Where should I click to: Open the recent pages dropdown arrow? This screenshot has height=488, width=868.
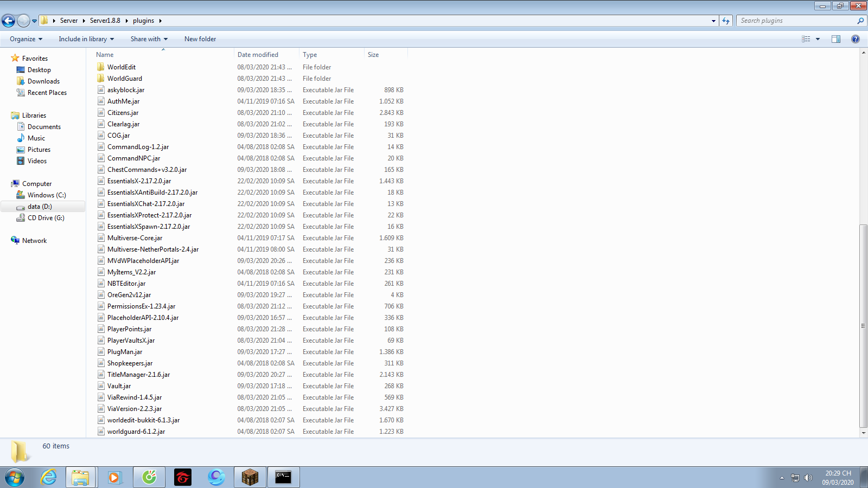(34, 21)
